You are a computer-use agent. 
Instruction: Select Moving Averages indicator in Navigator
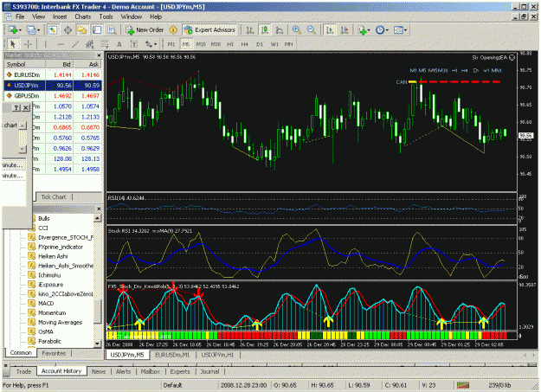click(x=60, y=322)
